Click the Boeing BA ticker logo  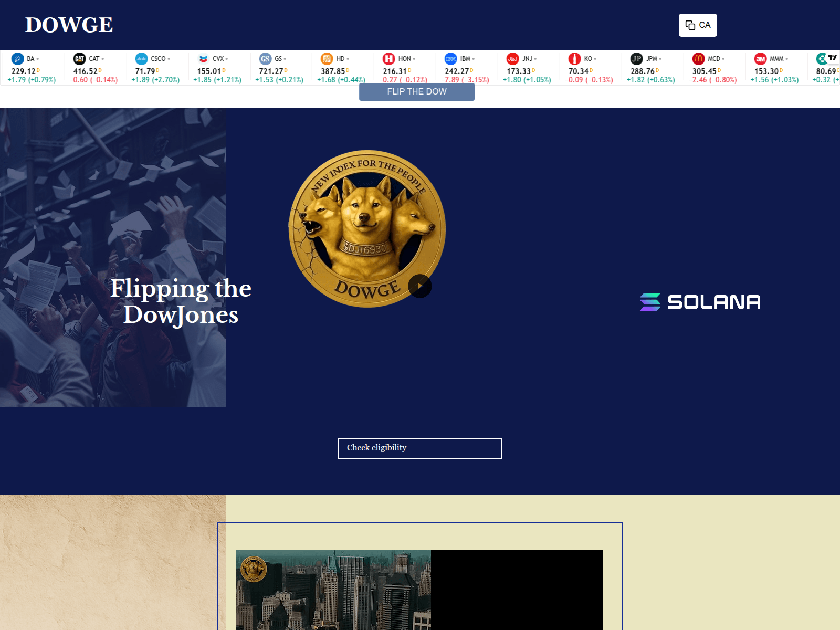[x=17, y=58]
